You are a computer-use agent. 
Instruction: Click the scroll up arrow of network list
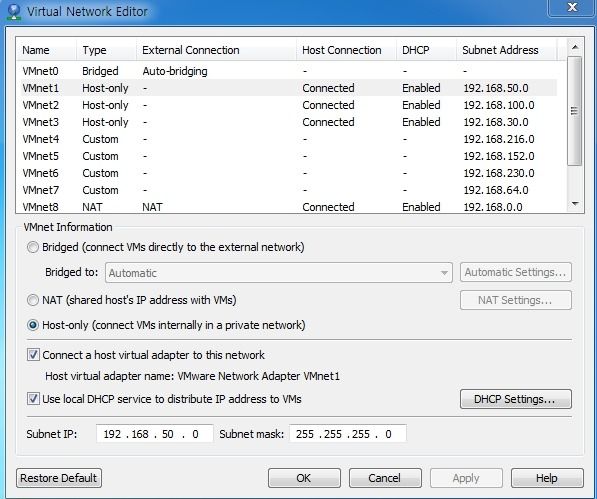click(x=575, y=47)
